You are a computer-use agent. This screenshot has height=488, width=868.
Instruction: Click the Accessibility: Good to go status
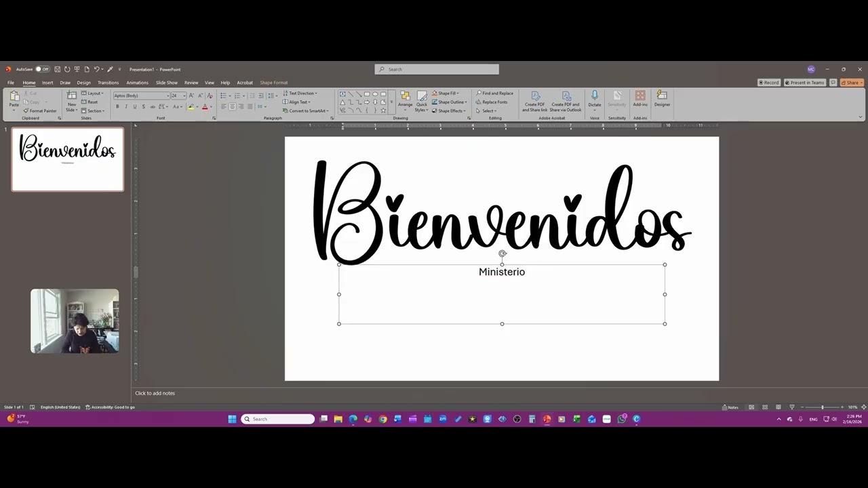pyautogui.click(x=110, y=407)
